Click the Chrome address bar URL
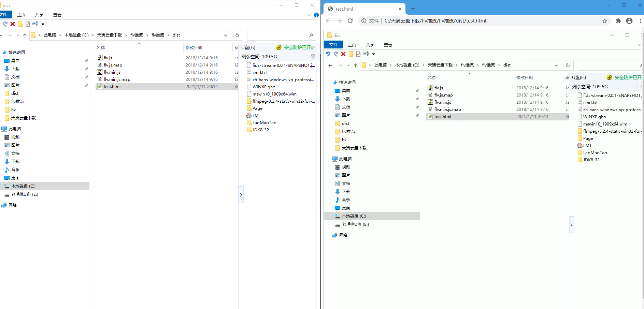The height and width of the screenshot is (309, 644). tap(435, 21)
